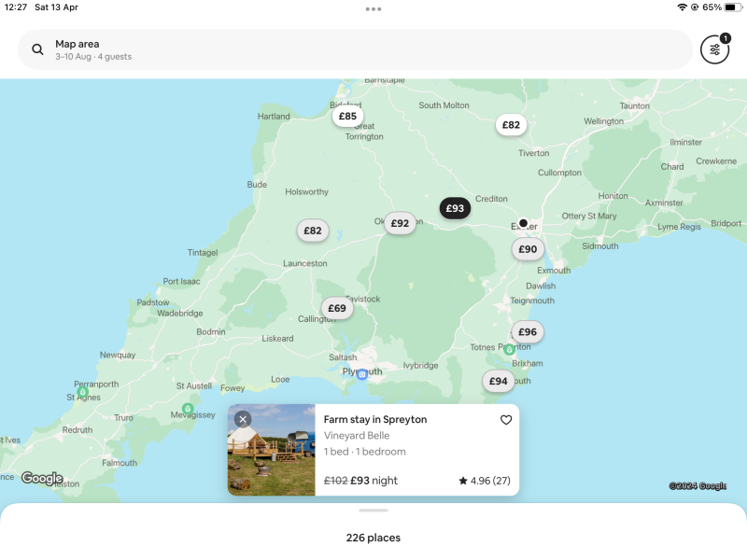Tap the Google logo on map
Viewport: 747px width, 560px height.
tap(42, 478)
